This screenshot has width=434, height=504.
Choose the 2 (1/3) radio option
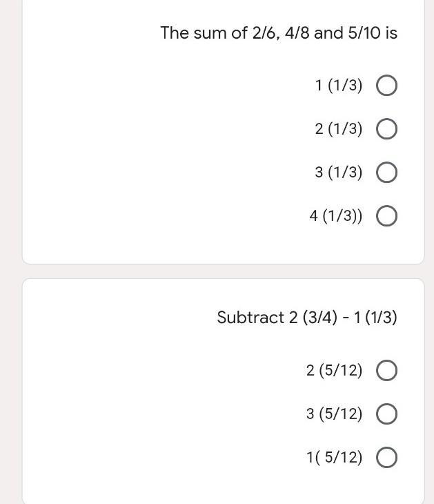pos(386,129)
